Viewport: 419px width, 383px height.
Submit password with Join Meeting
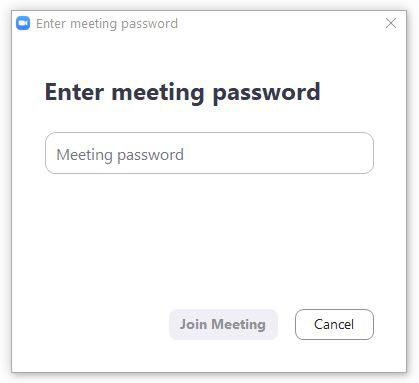tap(223, 324)
